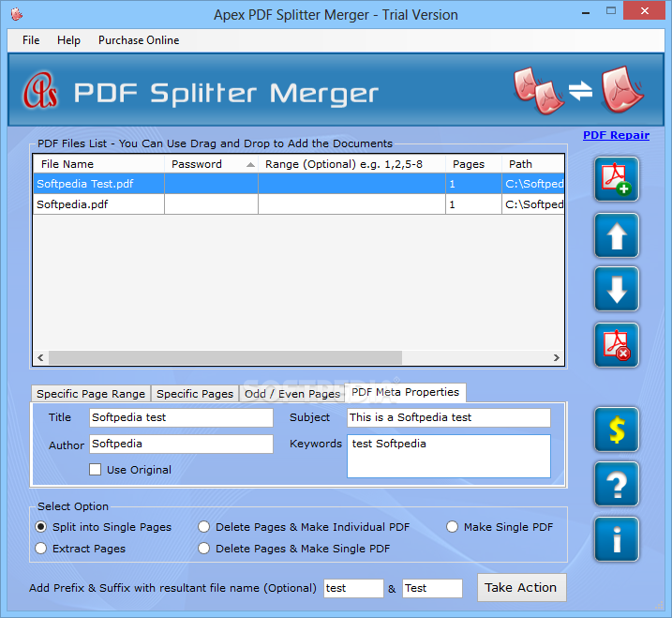Click the horizontal scrollbar thumb in file list

pyautogui.click(x=226, y=357)
